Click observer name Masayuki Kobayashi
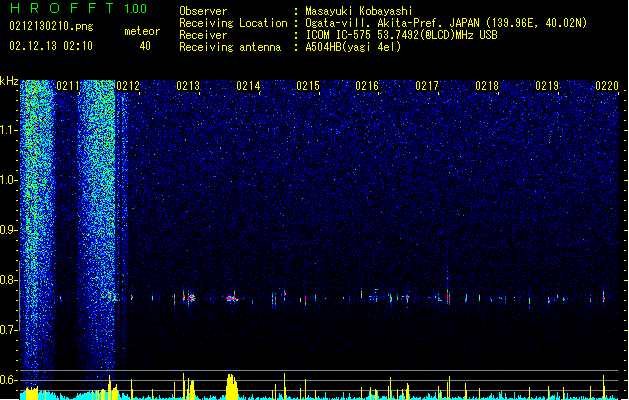 point(359,11)
